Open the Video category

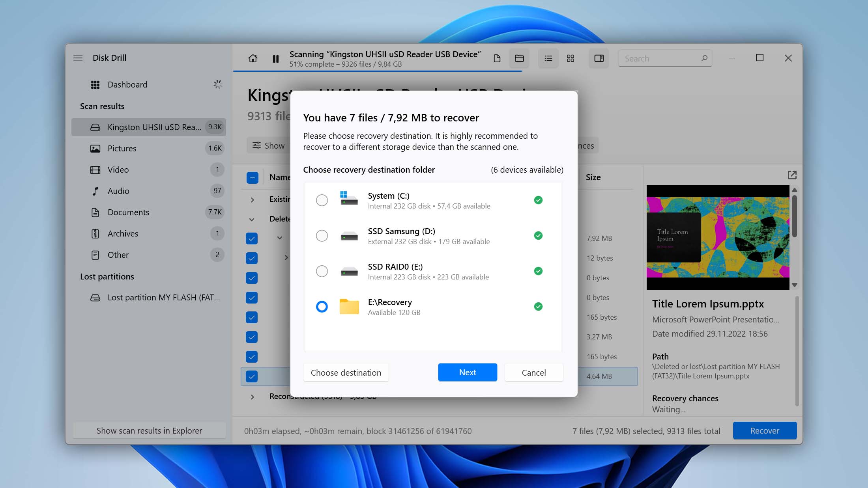[x=148, y=170]
